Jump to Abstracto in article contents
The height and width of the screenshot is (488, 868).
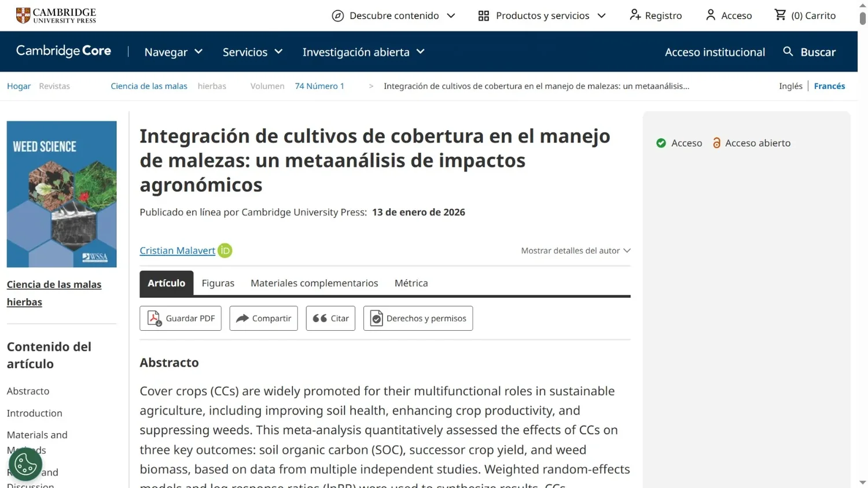point(28,391)
